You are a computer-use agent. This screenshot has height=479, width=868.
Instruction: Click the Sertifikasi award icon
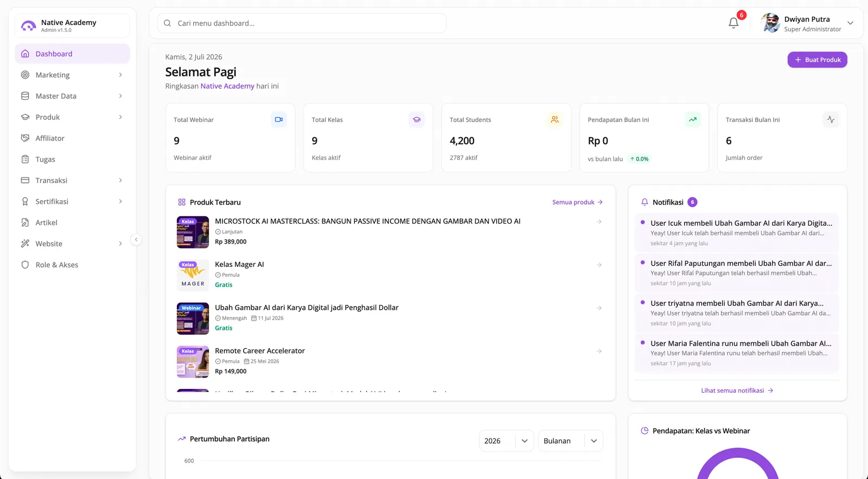[x=25, y=201]
